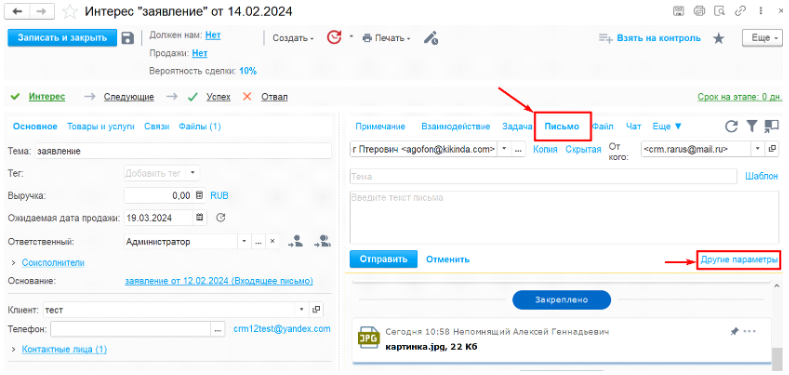Open the dropdown arrow next to the red reminder icon

(x=352, y=37)
